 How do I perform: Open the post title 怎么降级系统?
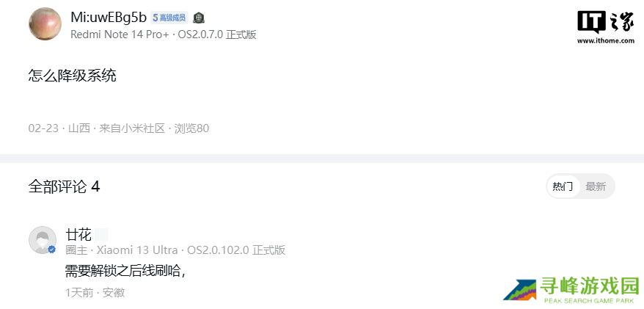tap(73, 76)
